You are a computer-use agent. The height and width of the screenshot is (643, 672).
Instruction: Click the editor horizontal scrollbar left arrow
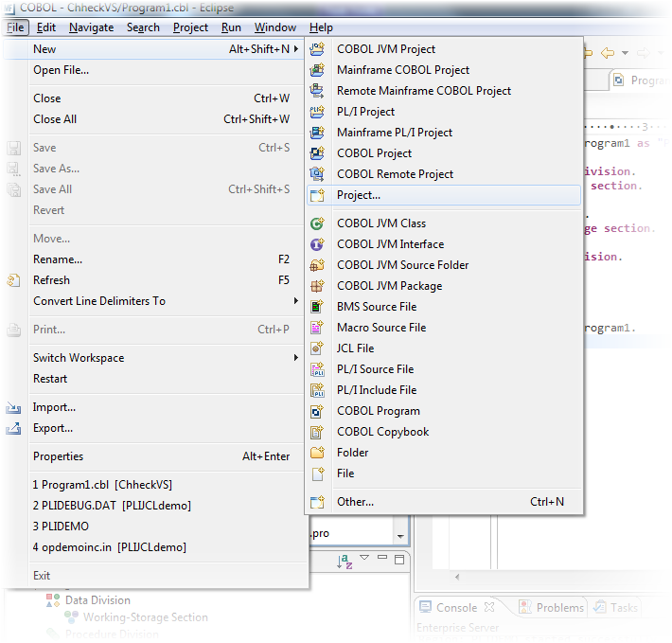point(457,577)
